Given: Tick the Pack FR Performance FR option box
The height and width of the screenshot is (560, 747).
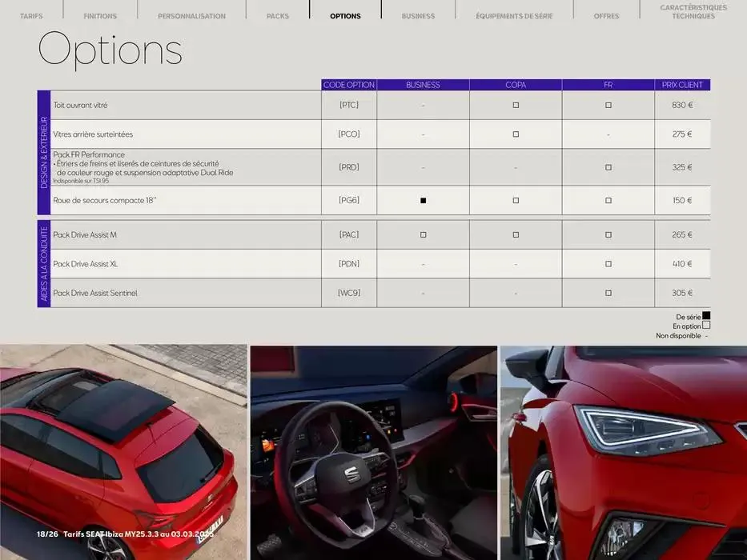Looking at the screenshot, I should pos(608,166).
